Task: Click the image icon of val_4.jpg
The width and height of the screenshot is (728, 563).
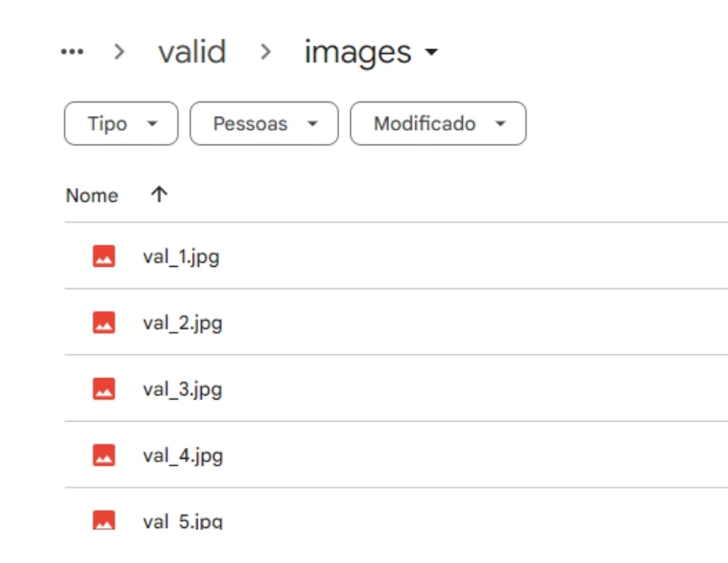Action: pos(104,455)
